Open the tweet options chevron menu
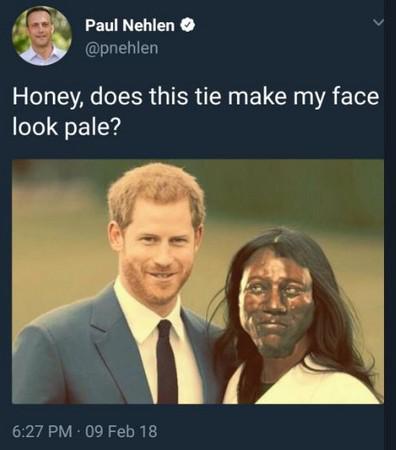The width and height of the screenshot is (396, 450). 378,23
